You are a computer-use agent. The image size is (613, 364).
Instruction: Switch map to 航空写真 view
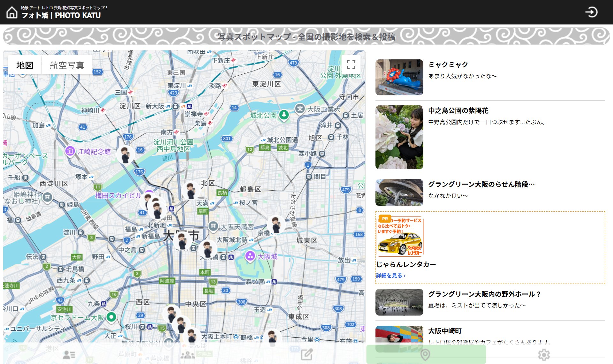click(67, 65)
